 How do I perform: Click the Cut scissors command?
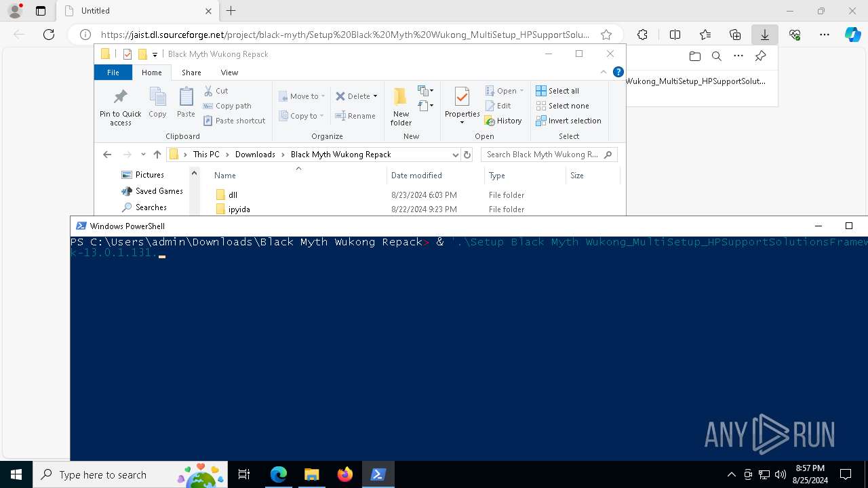pyautogui.click(x=216, y=91)
